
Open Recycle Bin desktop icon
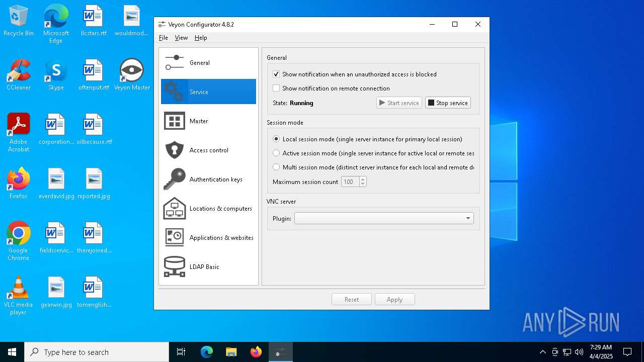pyautogui.click(x=19, y=21)
